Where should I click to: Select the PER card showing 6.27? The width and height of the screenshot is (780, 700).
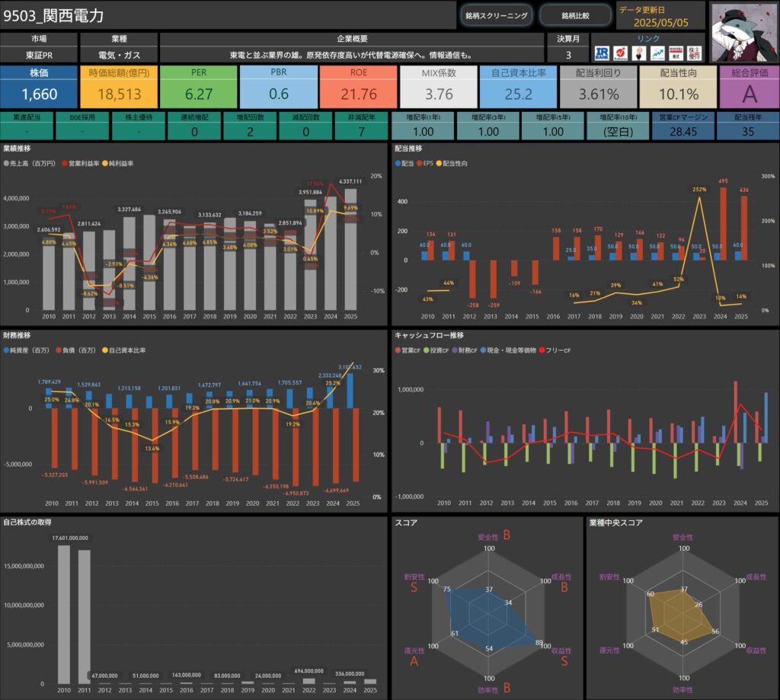pyautogui.click(x=199, y=87)
